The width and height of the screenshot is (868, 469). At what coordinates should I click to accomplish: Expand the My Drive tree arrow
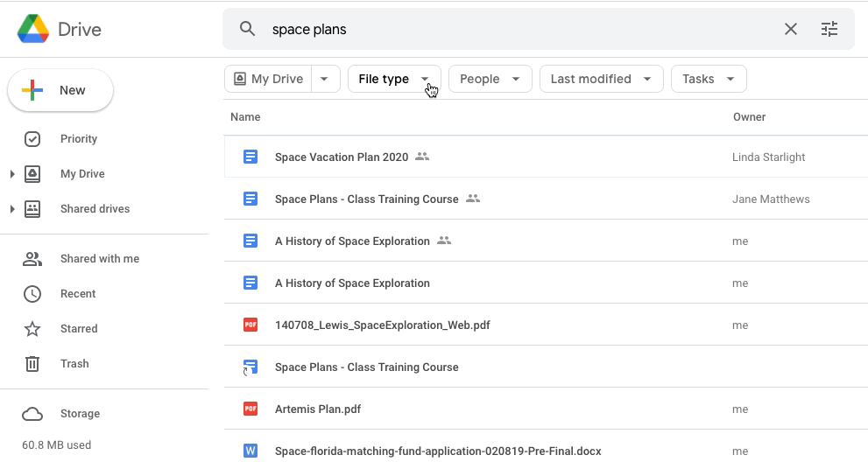tap(12, 174)
